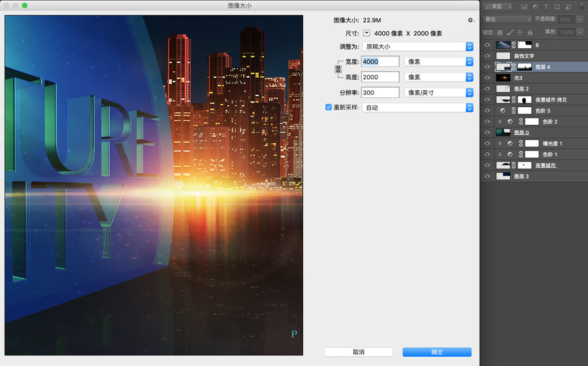
Task: Filter layers by smart object icon
Action: point(568,7)
